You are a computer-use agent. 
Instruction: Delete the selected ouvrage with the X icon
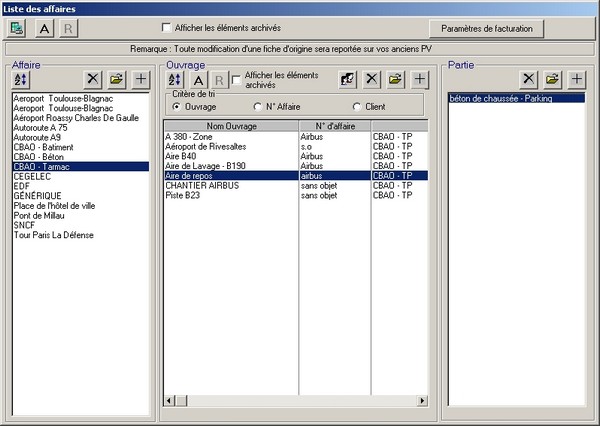371,79
